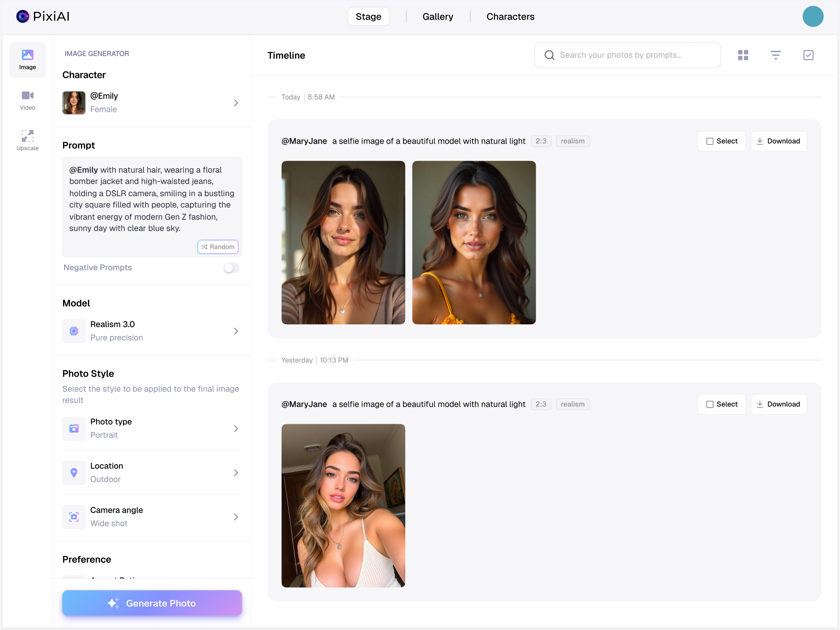Click the multi-select checkmark icon in header
The height and width of the screenshot is (630, 840).
click(808, 55)
